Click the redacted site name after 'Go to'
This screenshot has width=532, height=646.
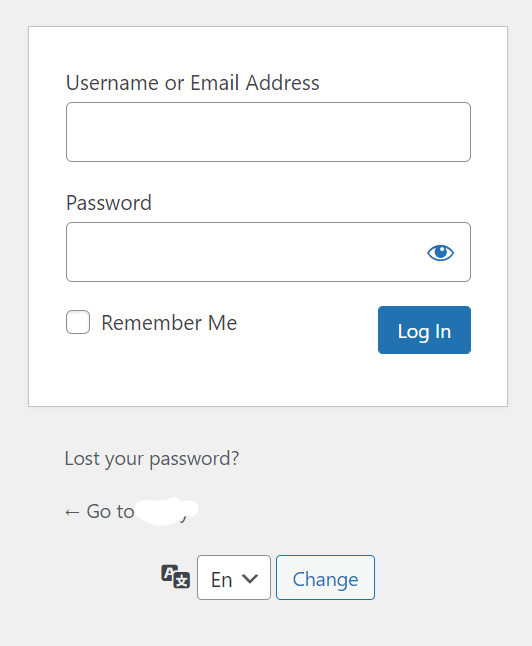[x=166, y=512]
